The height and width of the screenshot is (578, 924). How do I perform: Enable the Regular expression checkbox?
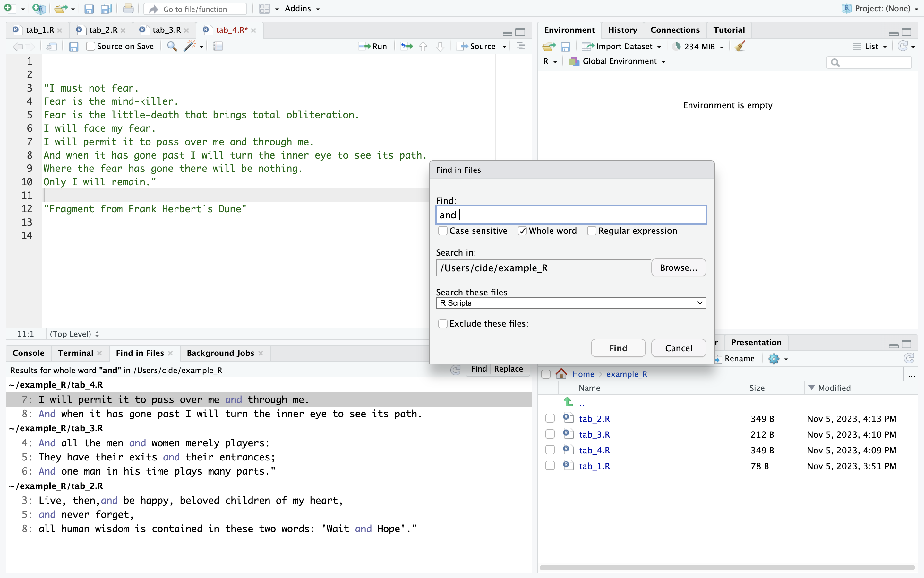(x=591, y=231)
